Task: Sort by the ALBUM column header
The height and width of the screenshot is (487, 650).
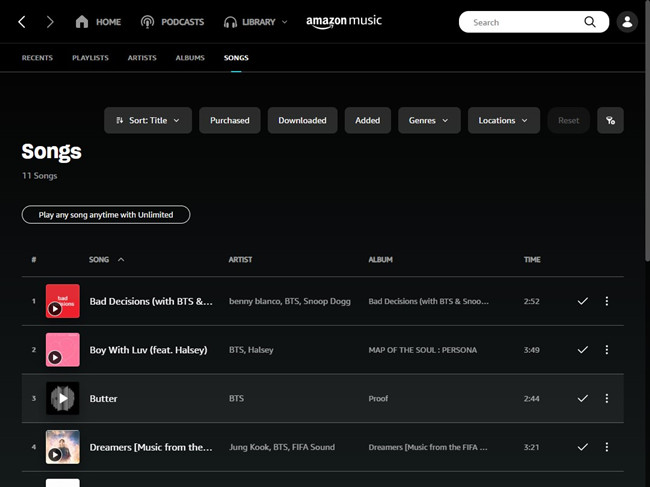Action: tap(381, 260)
